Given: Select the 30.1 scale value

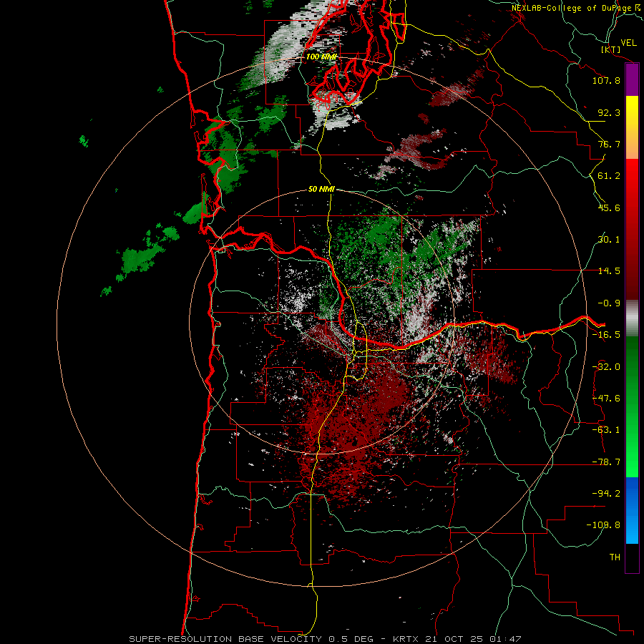Looking at the screenshot, I should (x=609, y=240).
